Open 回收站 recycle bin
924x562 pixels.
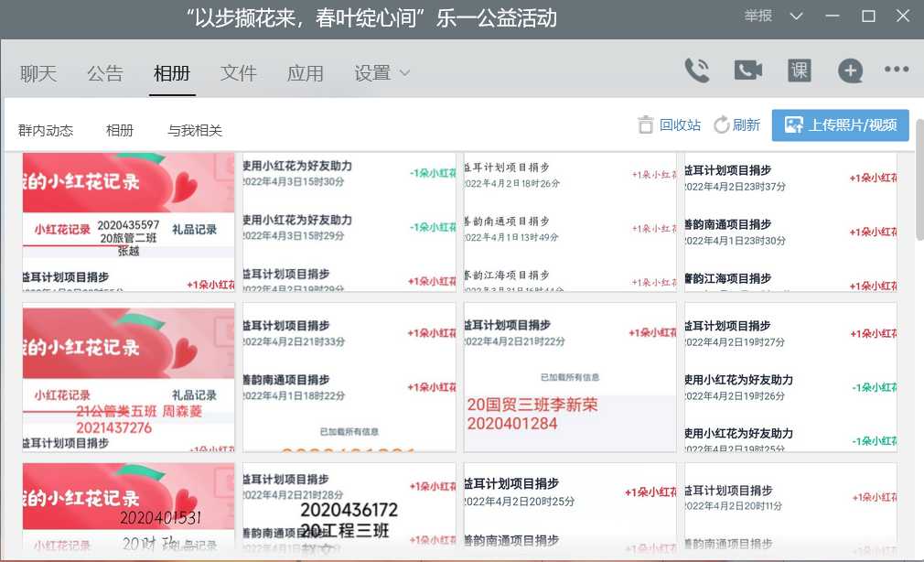click(x=670, y=125)
